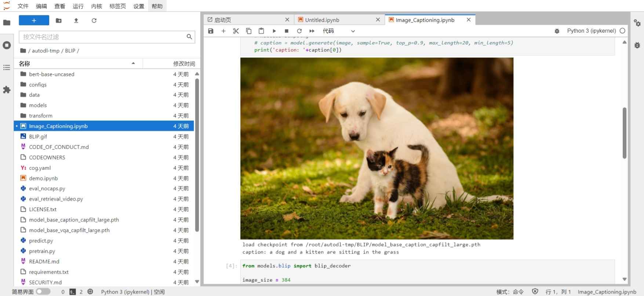
Task: Click the notebook vertical scrollbar
Action: pos(624,133)
